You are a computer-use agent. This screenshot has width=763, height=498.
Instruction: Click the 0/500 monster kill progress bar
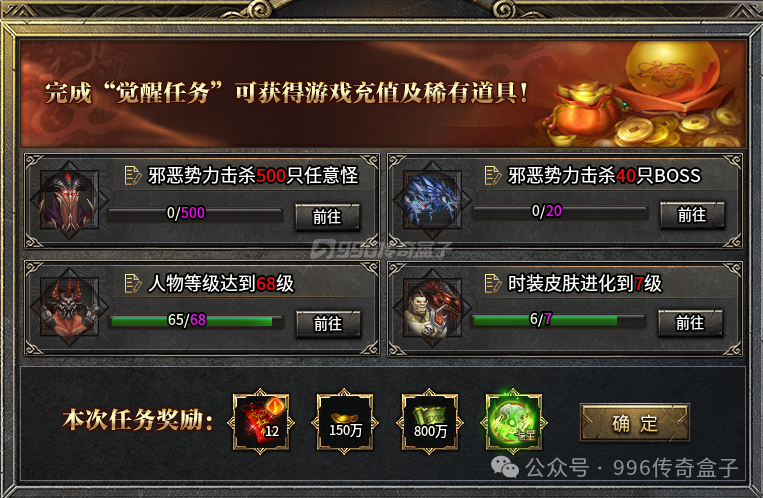coord(195,214)
